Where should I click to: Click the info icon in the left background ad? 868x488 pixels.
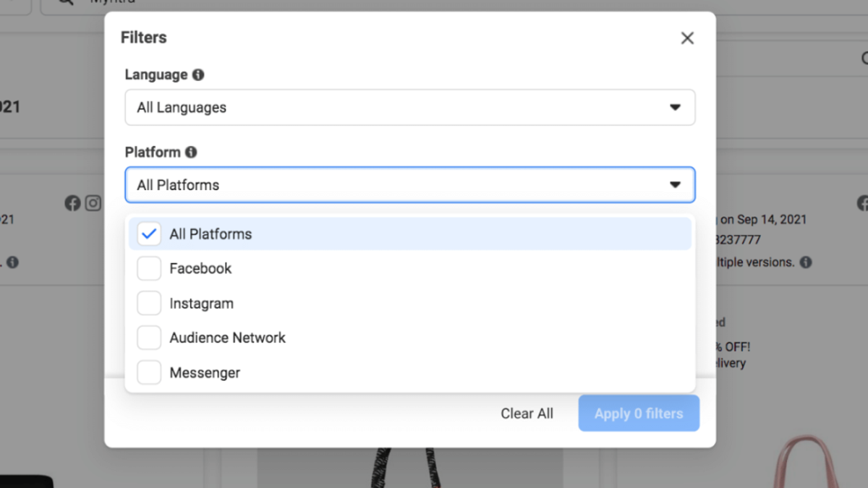click(x=11, y=262)
